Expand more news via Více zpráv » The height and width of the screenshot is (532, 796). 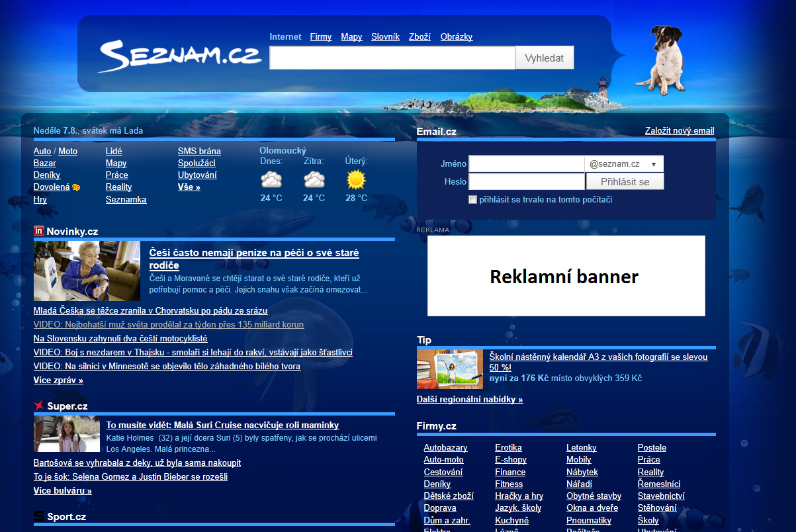pyautogui.click(x=58, y=380)
